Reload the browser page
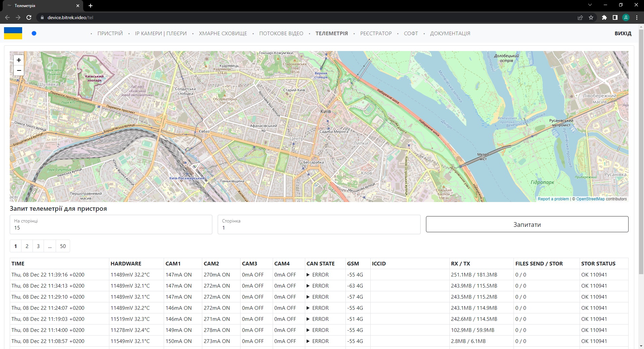Image resolution: width=644 pixels, height=349 pixels. 29,17
